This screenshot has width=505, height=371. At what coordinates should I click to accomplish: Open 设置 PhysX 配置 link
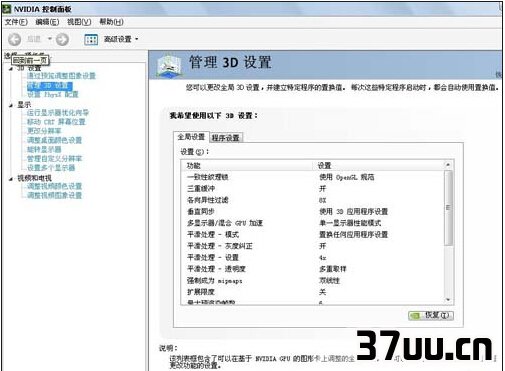[53, 95]
